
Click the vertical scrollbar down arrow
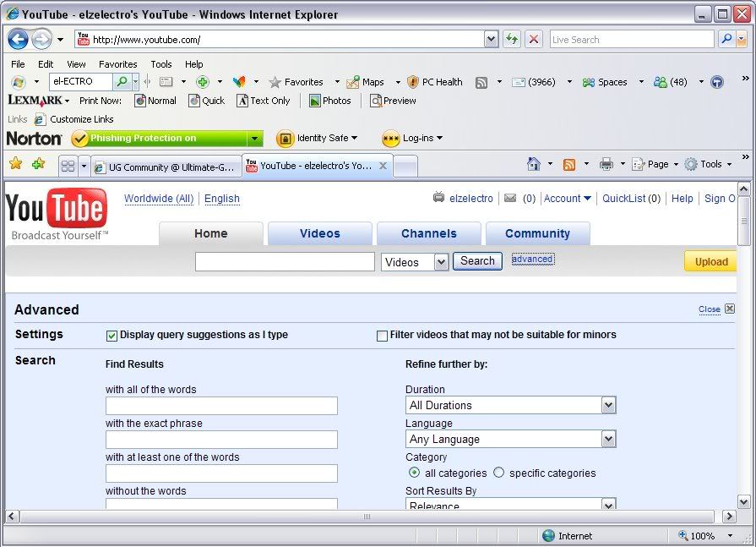pyautogui.click(x=744, y=502)
